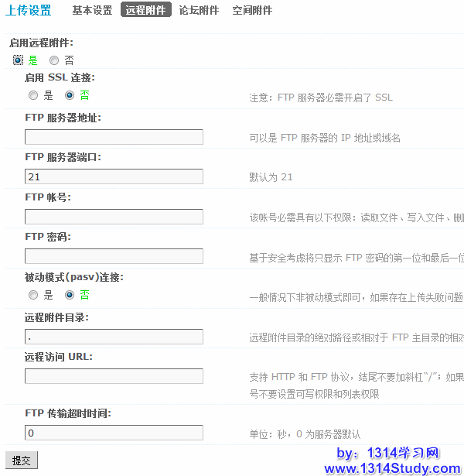The width and height of the screenshot is (464, 476).
Task: Enable SSL 连接 by choosing 是
Action: (33, 95)
